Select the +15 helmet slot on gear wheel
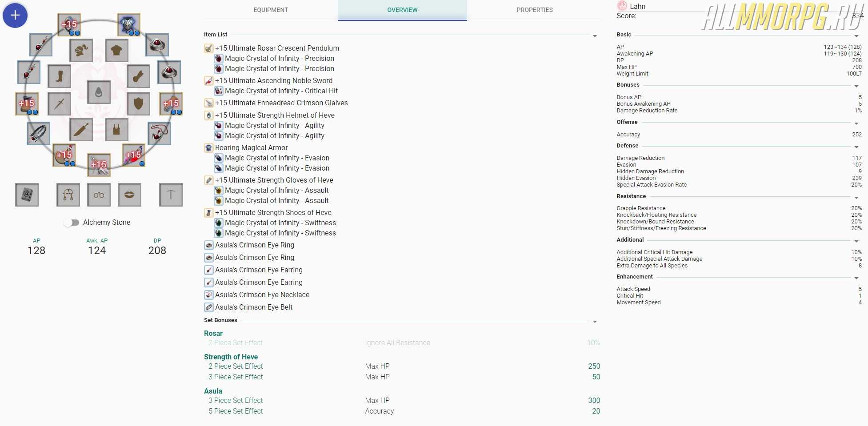Screen dimensions: 868x426 click(69, 25)
